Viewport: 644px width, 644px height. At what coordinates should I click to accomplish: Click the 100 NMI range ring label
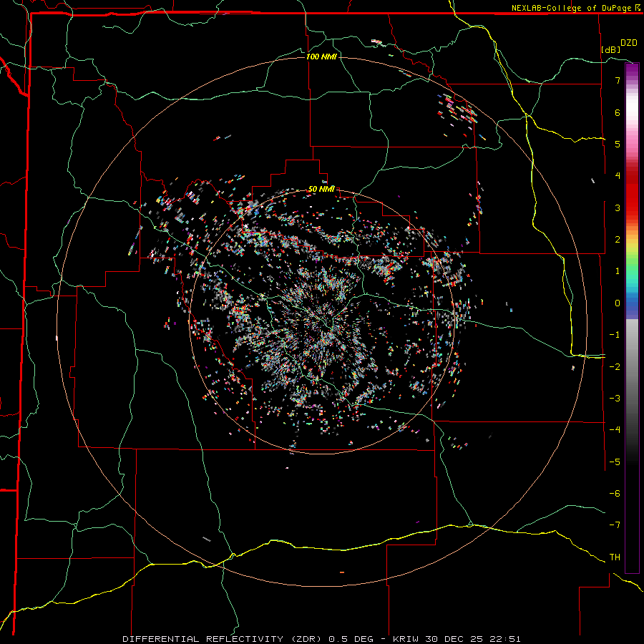[x=321, y=57]
